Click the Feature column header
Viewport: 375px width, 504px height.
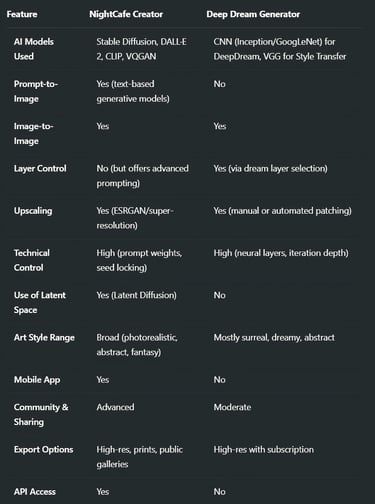[x=22, y=14]
